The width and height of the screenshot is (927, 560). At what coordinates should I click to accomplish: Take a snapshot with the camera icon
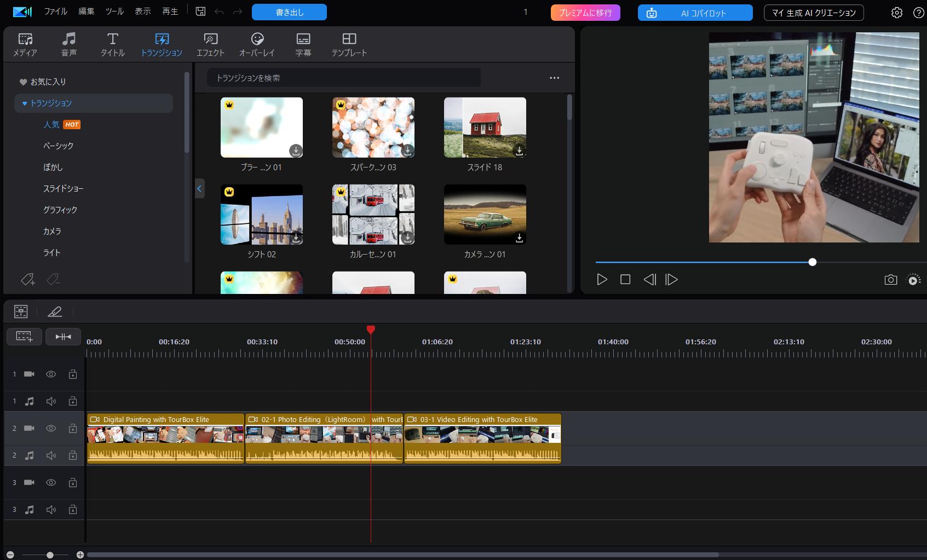890,280
